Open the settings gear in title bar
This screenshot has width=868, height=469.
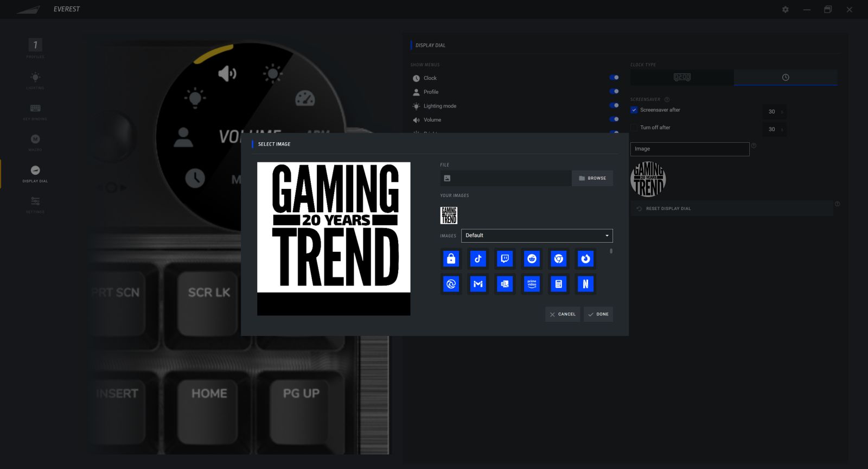point(786,9)
